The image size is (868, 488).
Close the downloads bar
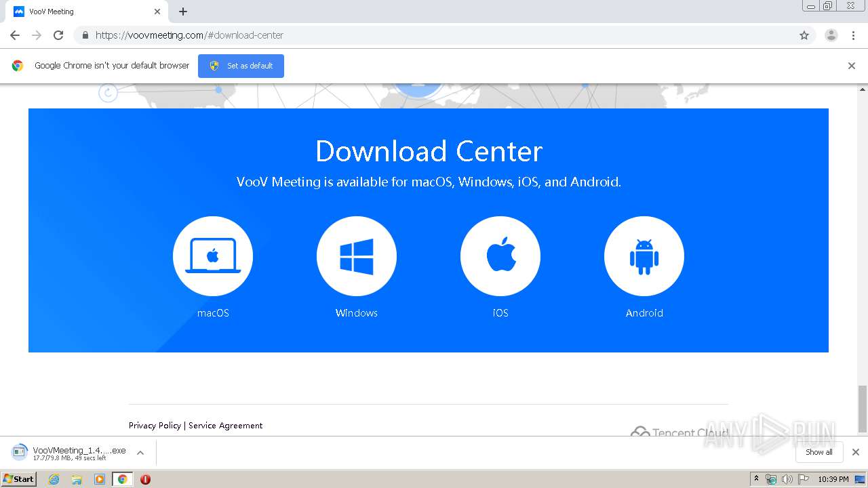856,452
